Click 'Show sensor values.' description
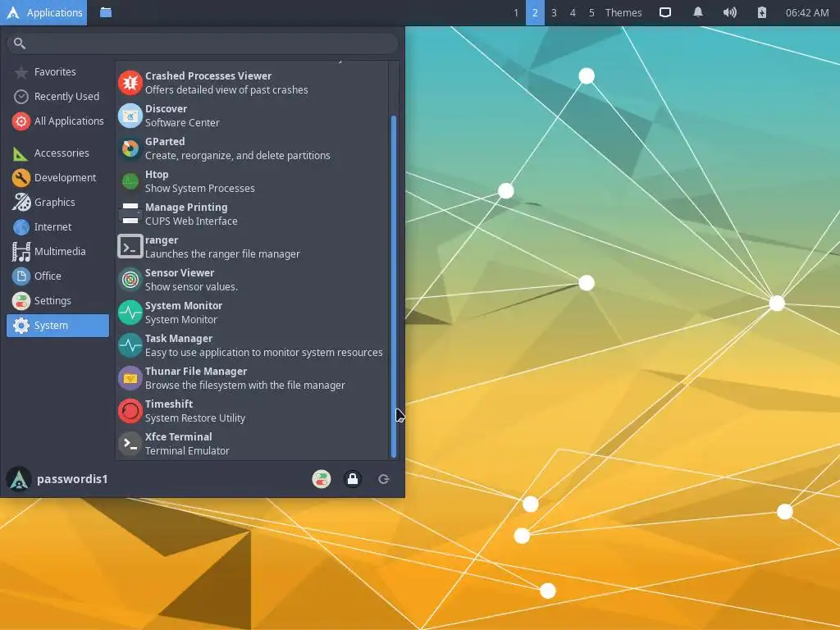 [x=191, y=286]
